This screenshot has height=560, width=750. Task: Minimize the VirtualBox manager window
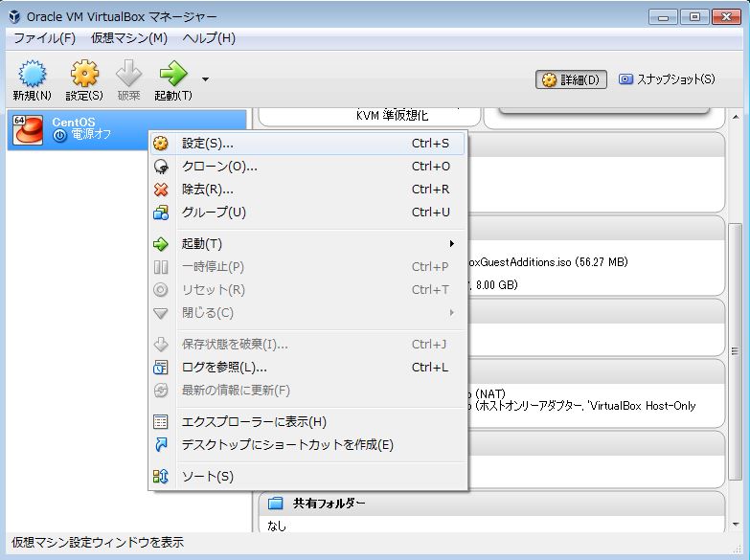tap(663, 17)
